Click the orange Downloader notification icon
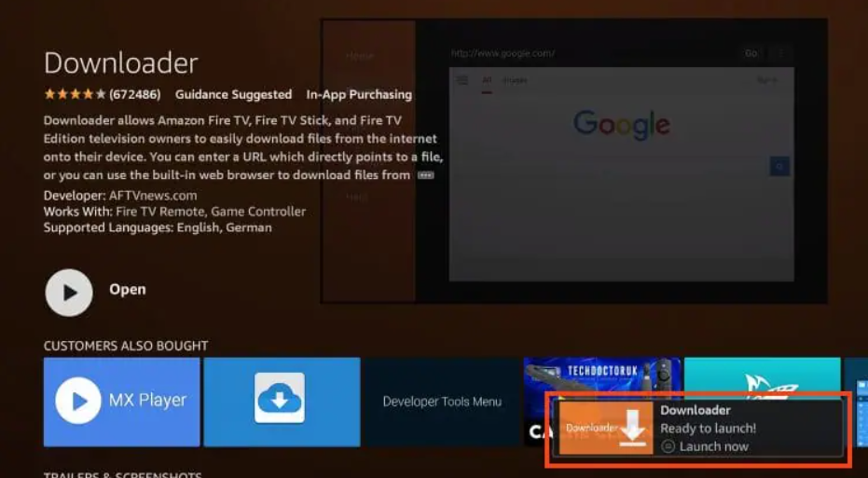 (x=606, y=428)
